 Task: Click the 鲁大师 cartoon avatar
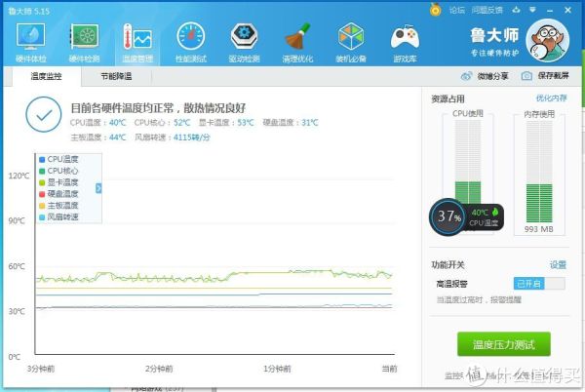pos(547,41)
